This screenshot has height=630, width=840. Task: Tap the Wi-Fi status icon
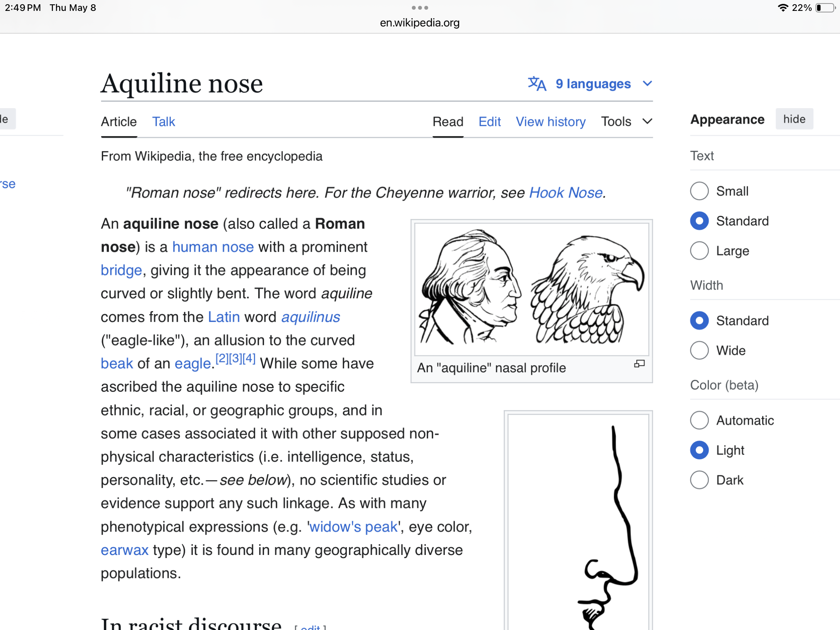point(782,8)
